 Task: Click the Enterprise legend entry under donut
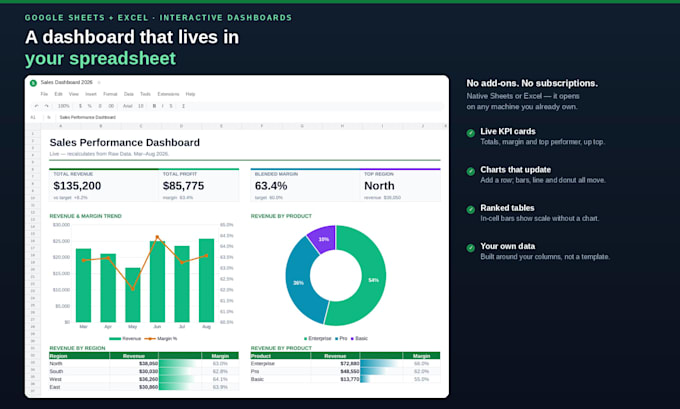[318, 338]
